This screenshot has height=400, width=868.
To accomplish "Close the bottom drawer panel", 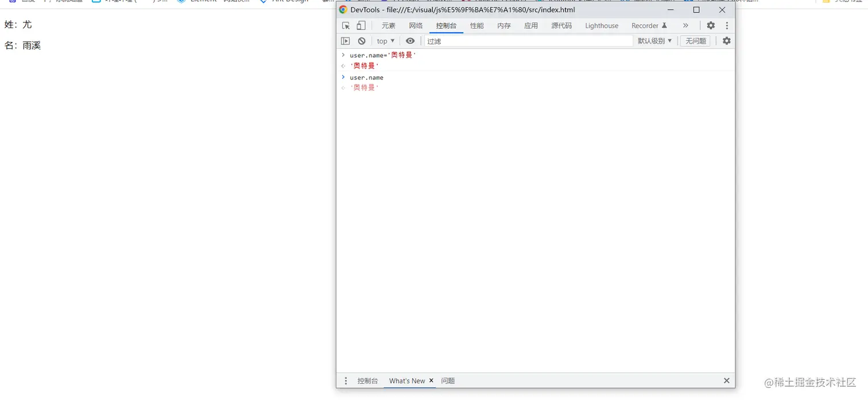I will (726, 380).
